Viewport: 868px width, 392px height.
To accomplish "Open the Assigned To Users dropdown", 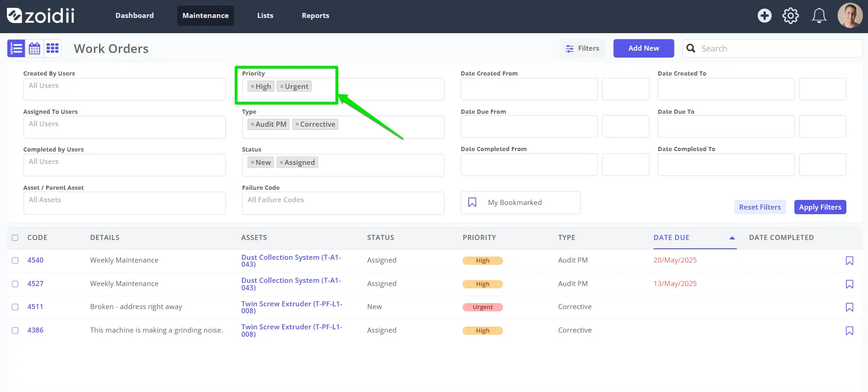I will point(125,127).
